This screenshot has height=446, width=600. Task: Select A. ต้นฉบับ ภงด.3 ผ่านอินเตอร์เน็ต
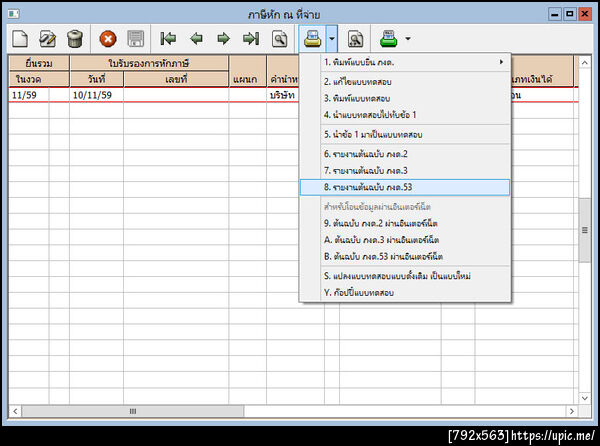click(406, 240)
